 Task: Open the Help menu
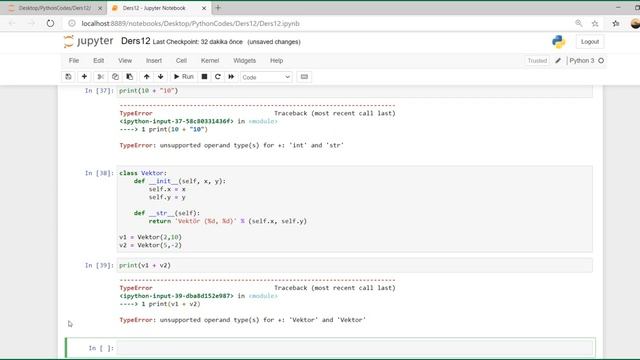[276, 60]
